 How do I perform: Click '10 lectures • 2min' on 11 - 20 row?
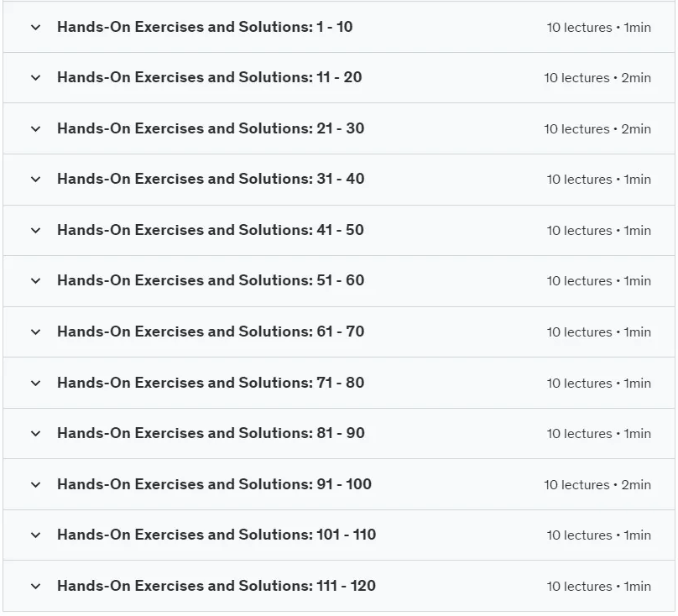click(x=597, y=78)
